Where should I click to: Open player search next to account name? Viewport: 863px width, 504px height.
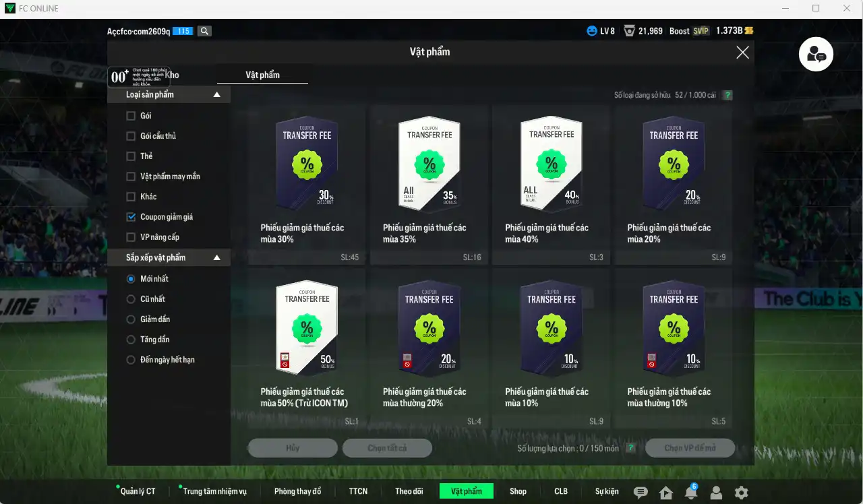click(205, 31)
